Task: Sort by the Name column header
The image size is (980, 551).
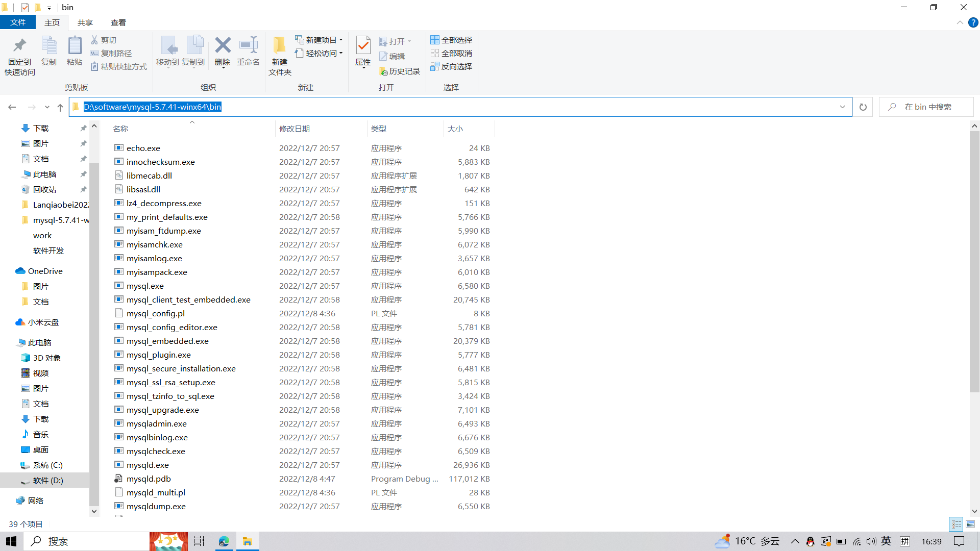Action: 192,129
